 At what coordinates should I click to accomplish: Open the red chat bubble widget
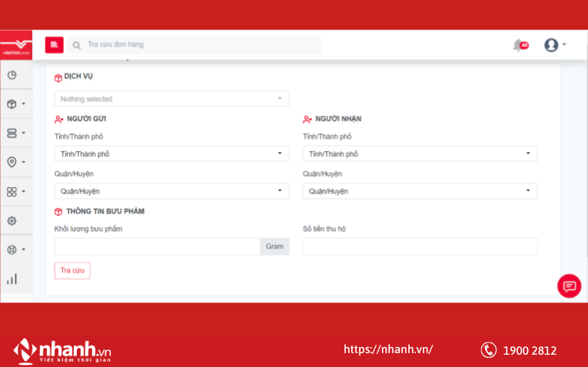pos(569,286)
